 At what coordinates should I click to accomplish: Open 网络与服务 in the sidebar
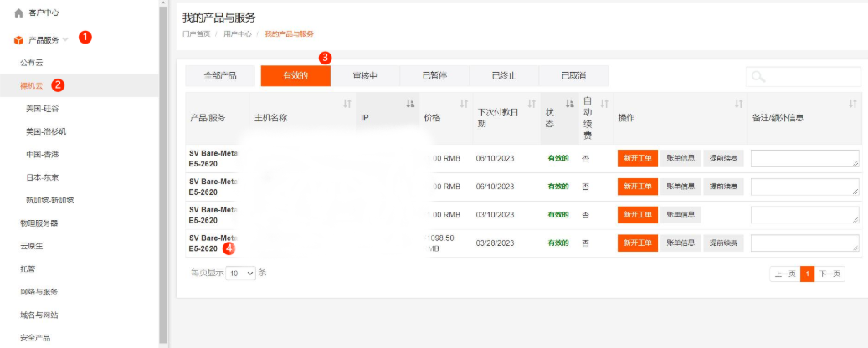point(39,292)
